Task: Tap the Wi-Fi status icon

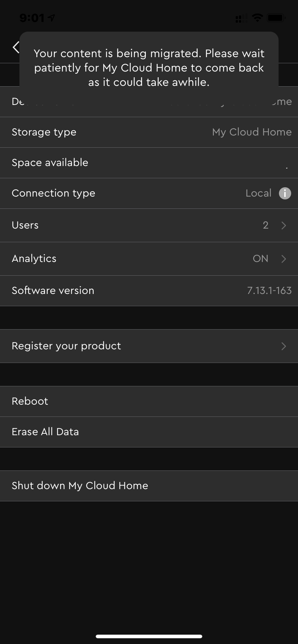Action: pyautogui.click(x=257, y=18)
